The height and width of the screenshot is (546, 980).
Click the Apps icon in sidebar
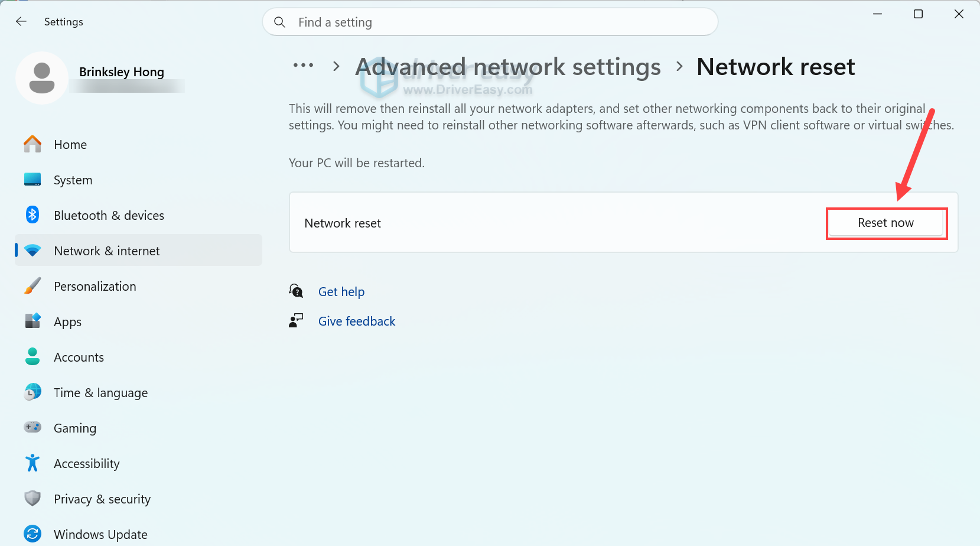point(32,321)
